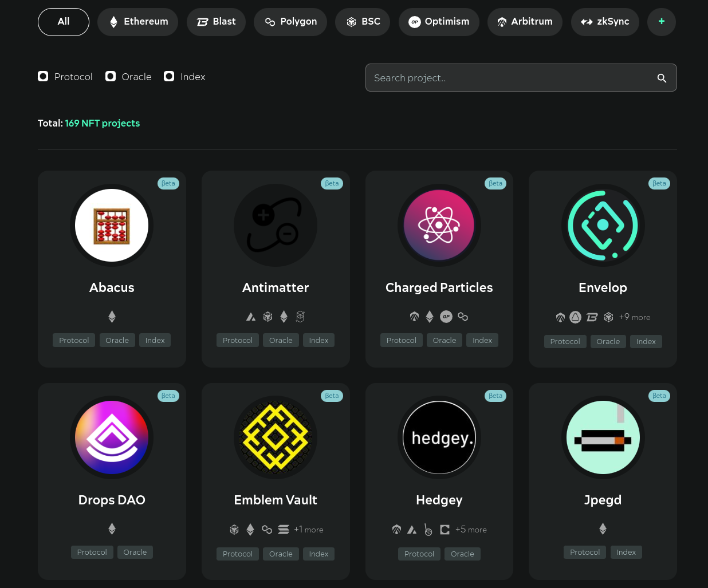Image resolution: width=708 pixels, height=588 pixels.
Task: Filter projects by Optimism chain
Action: [x=439, y=22]
